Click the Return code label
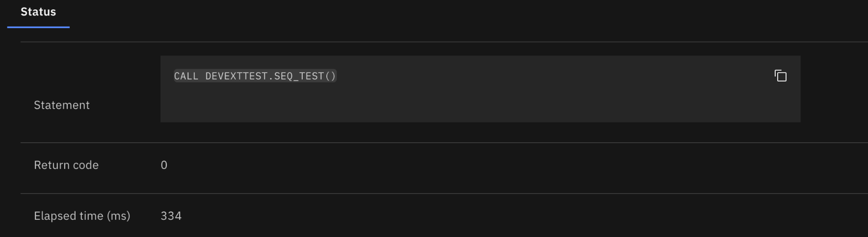Image resolution: width=868 pixels, height=237 pixels. coord(66,165)
